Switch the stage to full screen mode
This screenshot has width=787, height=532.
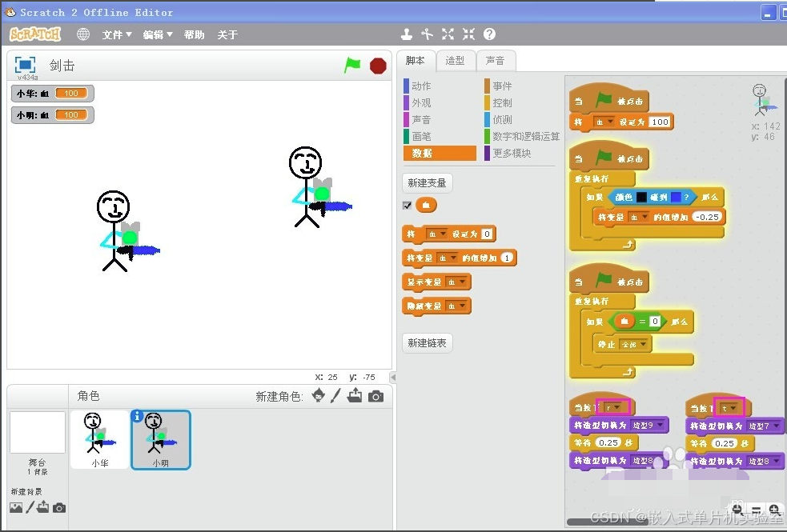[25, 65]
